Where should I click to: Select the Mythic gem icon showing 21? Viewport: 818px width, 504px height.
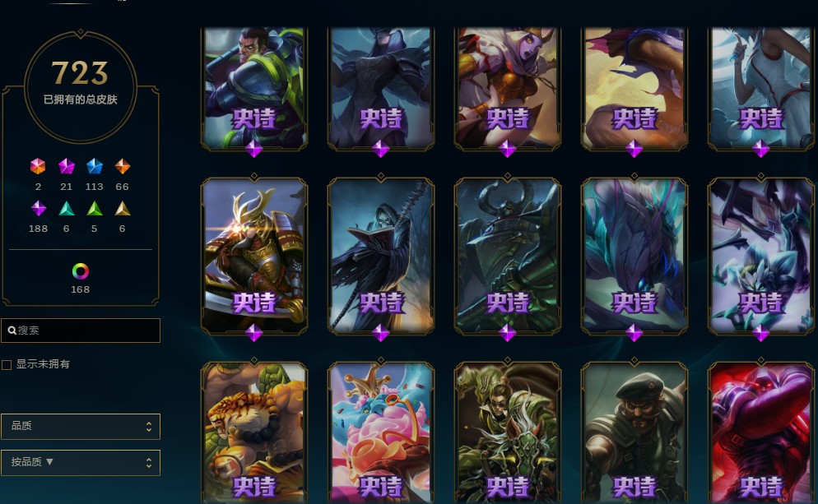pos(67,166)
